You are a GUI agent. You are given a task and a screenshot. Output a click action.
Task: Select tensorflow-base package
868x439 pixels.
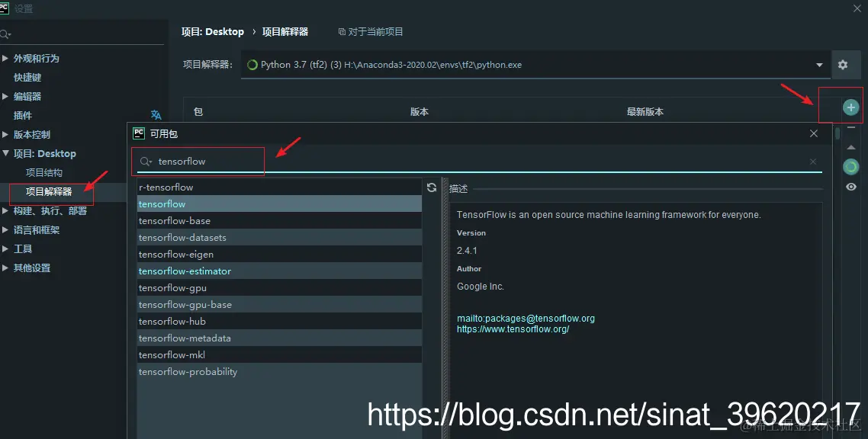point(280,220)
